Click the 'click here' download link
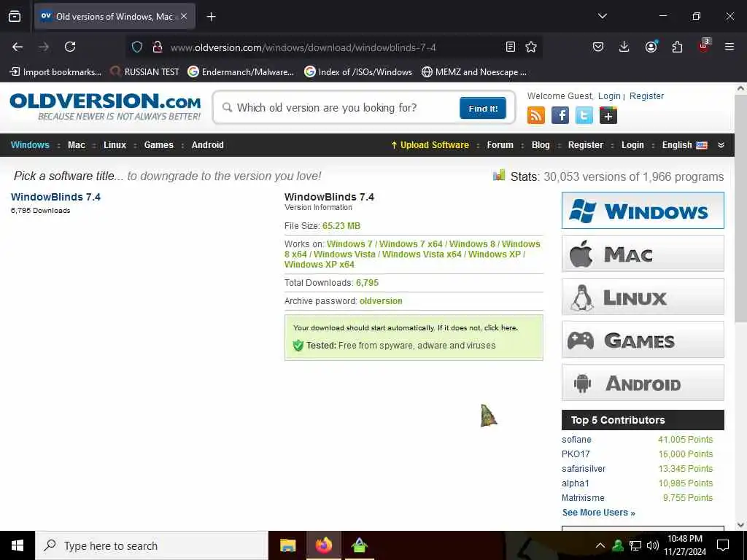The width and height of the screenshot is (747, 560). pyautogui.click(x=500, y=327)
